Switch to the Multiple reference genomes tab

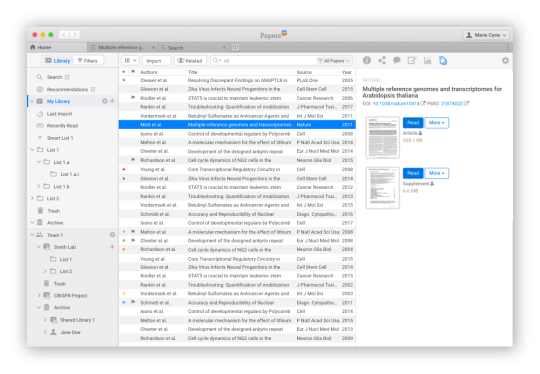[123, 47]
